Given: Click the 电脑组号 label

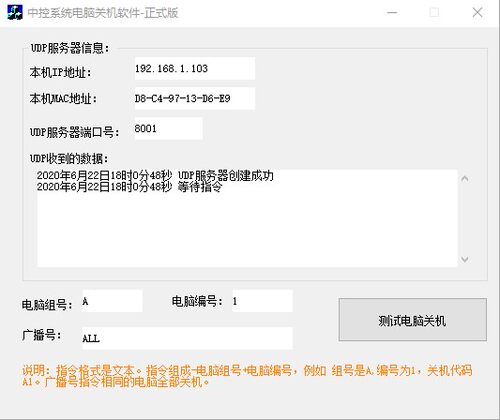Looking at the screenshot, I should click(47, 305).
